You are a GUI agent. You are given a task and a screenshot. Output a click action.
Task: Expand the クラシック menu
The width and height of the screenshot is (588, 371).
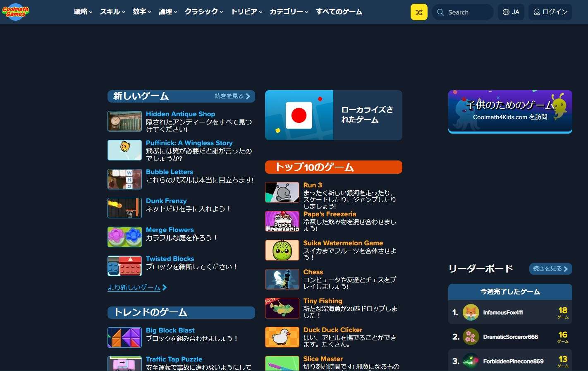point(204,12)
